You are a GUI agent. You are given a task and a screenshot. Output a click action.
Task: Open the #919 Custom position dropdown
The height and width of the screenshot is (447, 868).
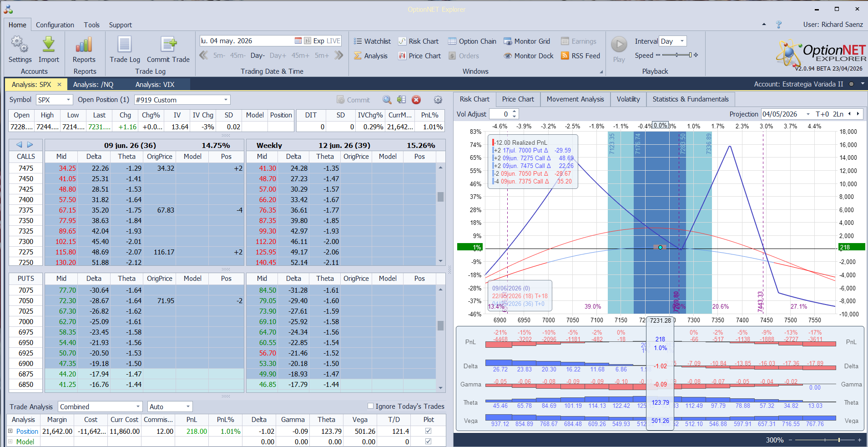point(226,100)
